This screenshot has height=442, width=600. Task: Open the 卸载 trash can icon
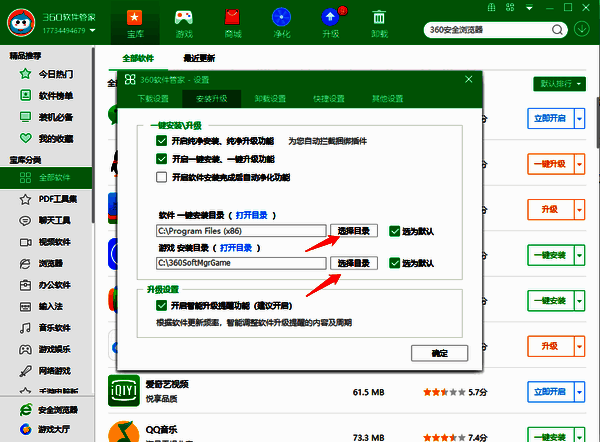tap(379, 23)
